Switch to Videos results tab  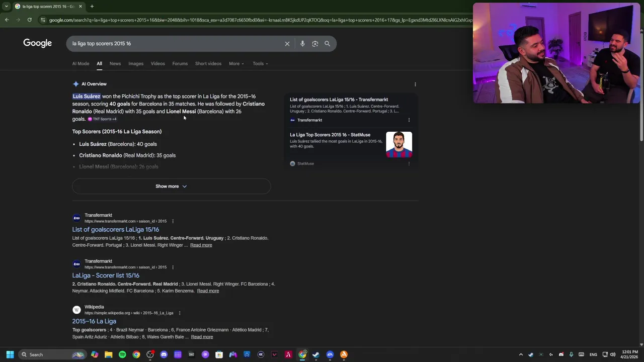click(x=158, y=64)
